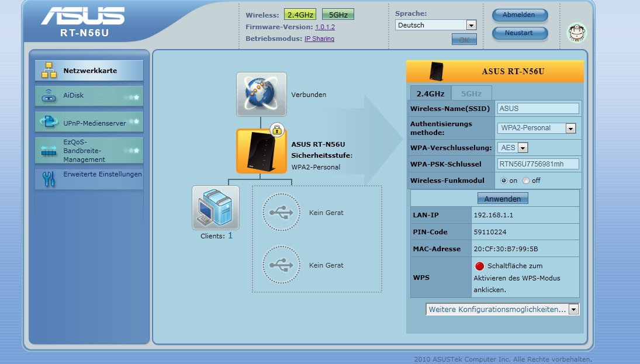
Task: Click the Wireless-Name SSID input field
Action: [x=538, y=109]
